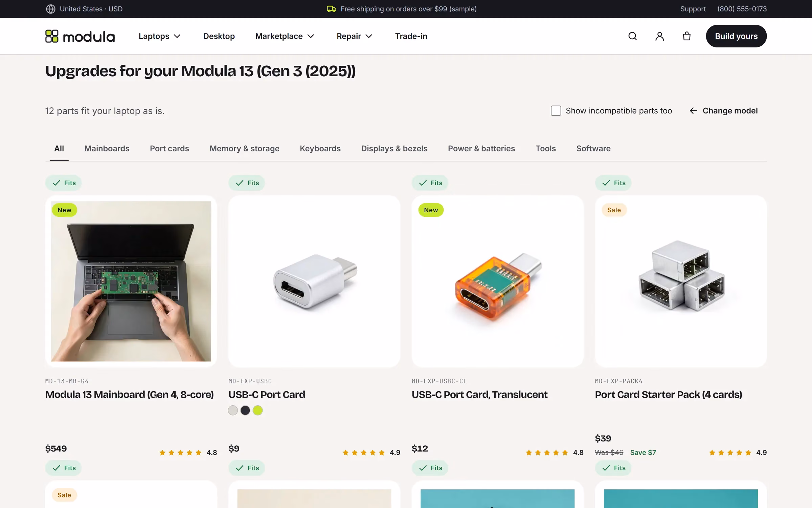
Task: Open the search icon in header
Action: point(632,36)
